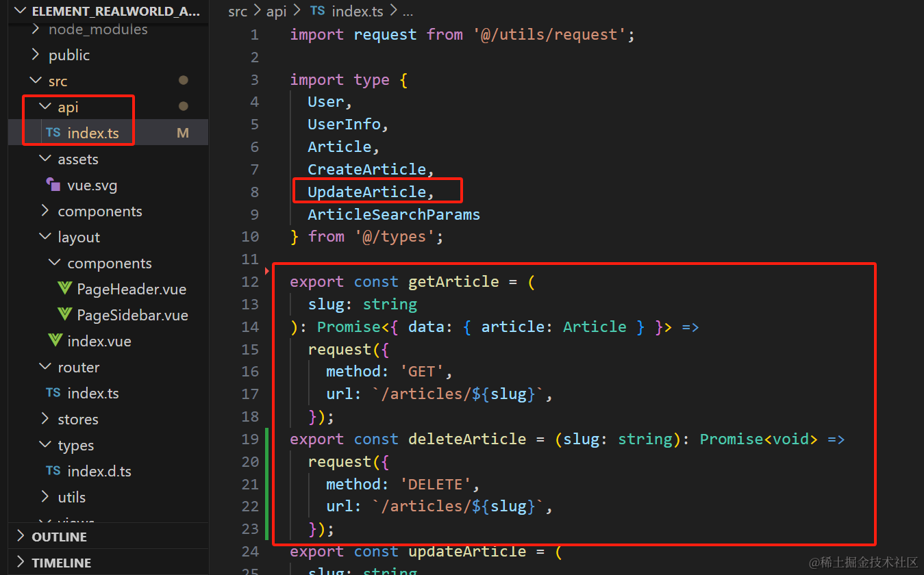The width and height of the screenshot is (924, 575).
Task: Click line number 12 in the gutter
Action: pos(251,281)
